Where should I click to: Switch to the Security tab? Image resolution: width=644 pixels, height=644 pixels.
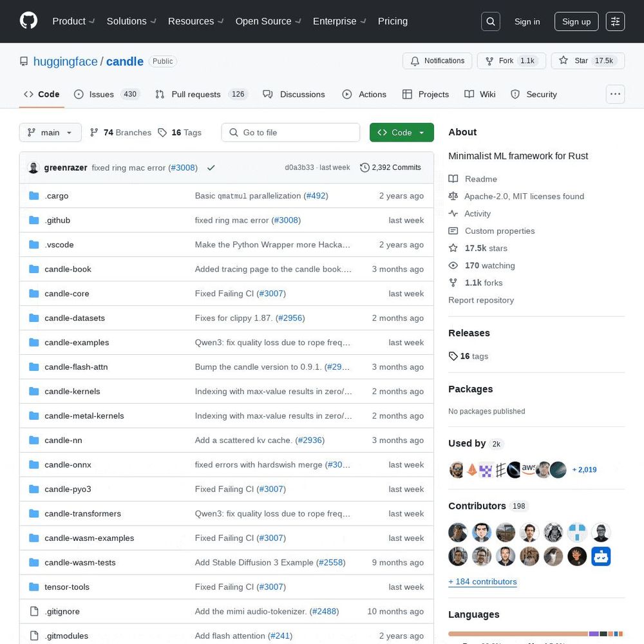pos(533,95)
